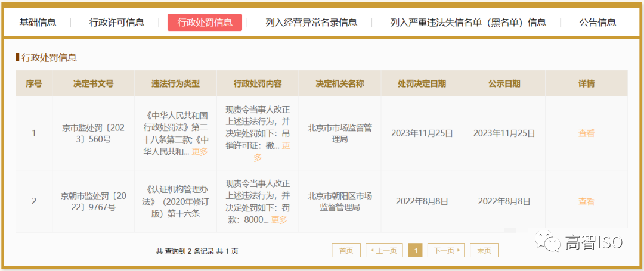Click 处罚决定日期 2023年11月25日 cell
The width and height of the screenshot is (644, 271).
pyautogui.click(x=422, y=133)
